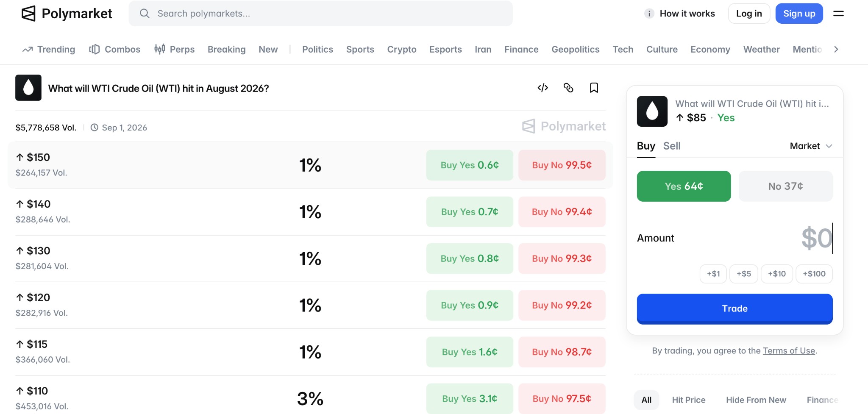Open the Trending category

tap(49, 50)
